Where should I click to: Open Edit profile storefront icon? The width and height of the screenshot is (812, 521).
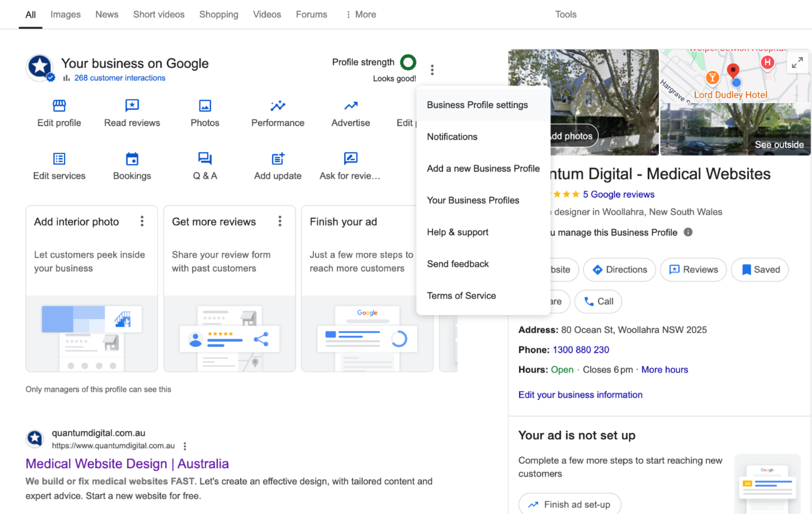[59, 106]
